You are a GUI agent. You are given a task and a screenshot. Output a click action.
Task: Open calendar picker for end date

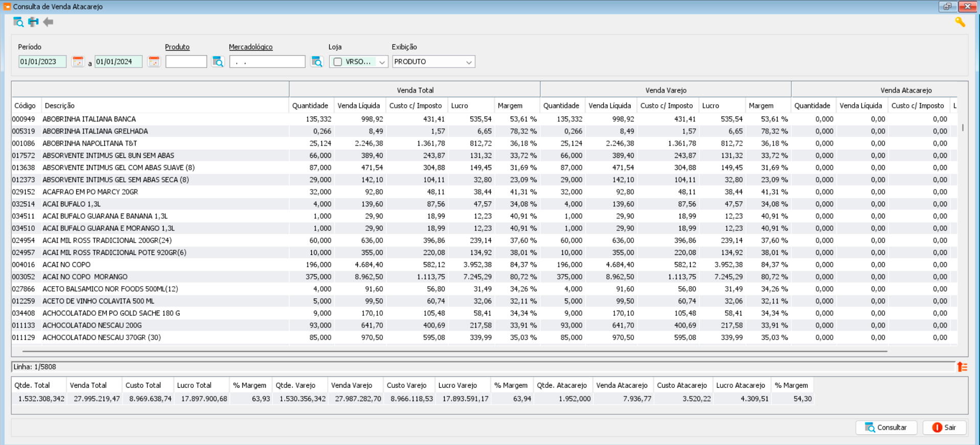[154, 62]
